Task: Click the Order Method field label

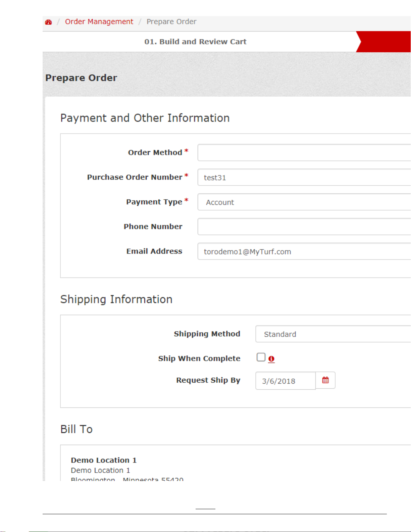Action: (155, 153)
